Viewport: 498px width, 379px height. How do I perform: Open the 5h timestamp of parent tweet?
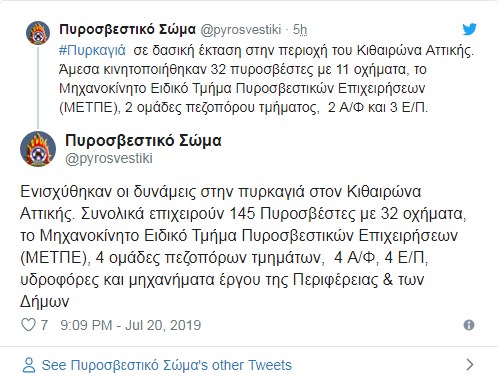coord(300,30)
